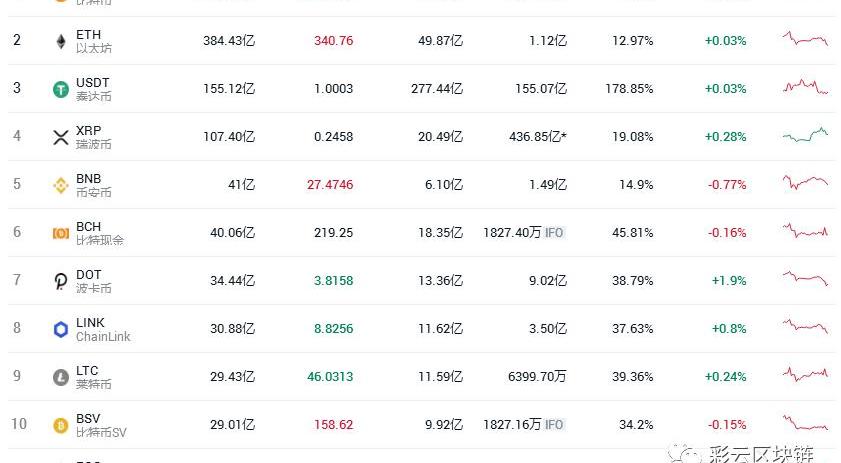Open the USDT coin name link
The width and height of the screenshot is (841, 463).
tap(92, 83)
